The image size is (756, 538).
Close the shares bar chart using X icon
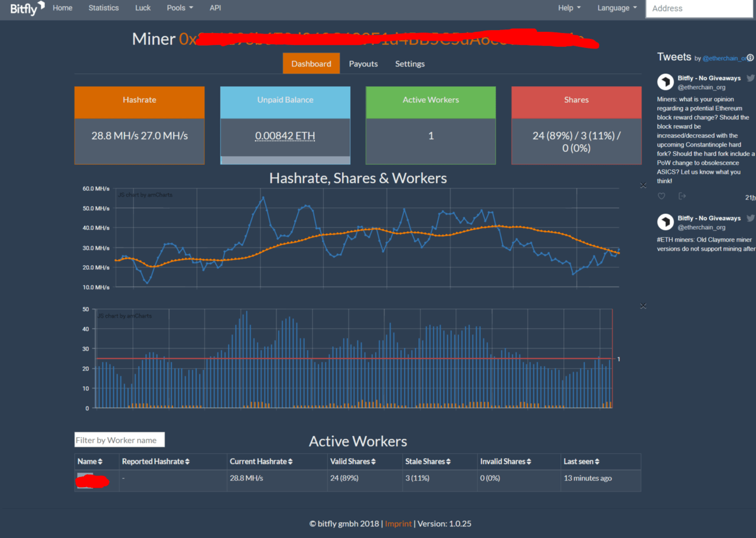point(643,306)
